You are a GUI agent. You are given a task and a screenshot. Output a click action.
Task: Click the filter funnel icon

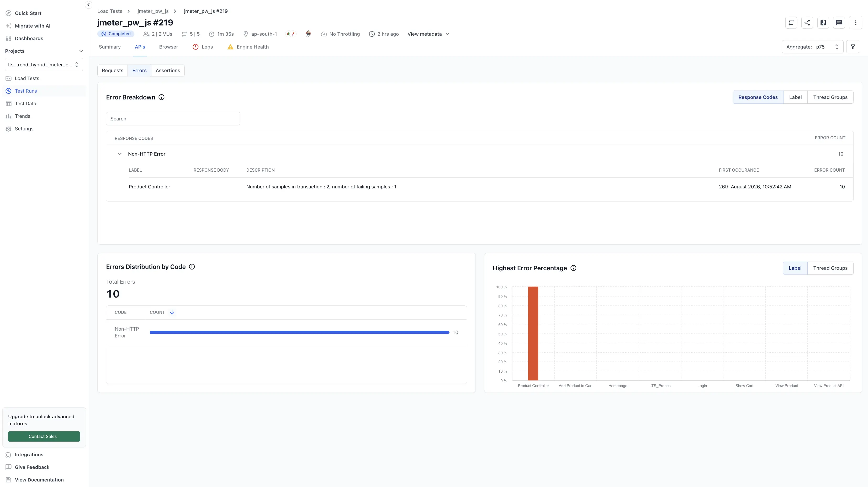tap(853, 47)
